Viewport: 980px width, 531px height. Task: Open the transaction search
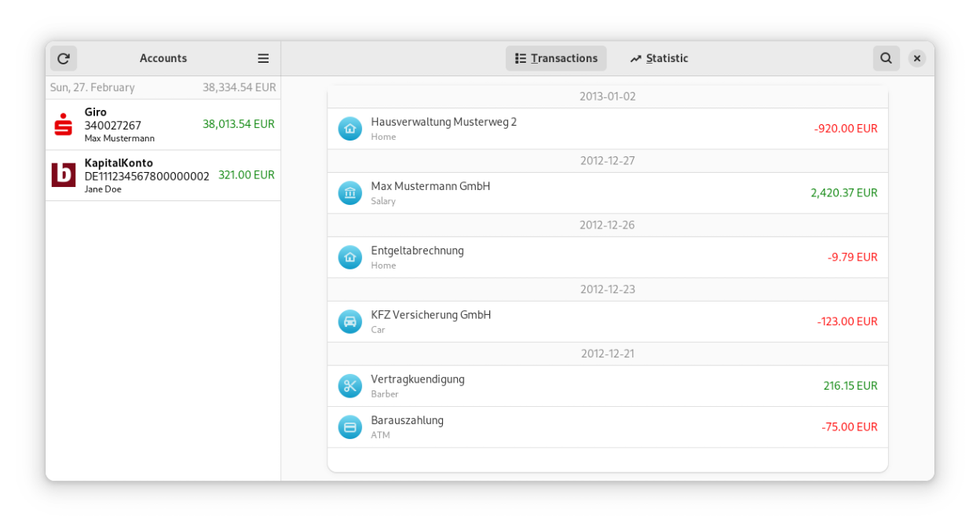tap(886, 58)
